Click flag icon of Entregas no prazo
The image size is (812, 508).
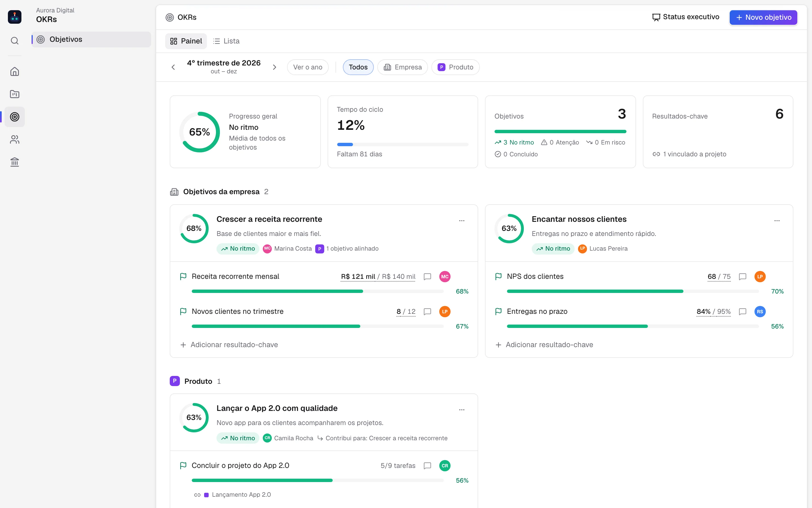(x=498, y=312)
